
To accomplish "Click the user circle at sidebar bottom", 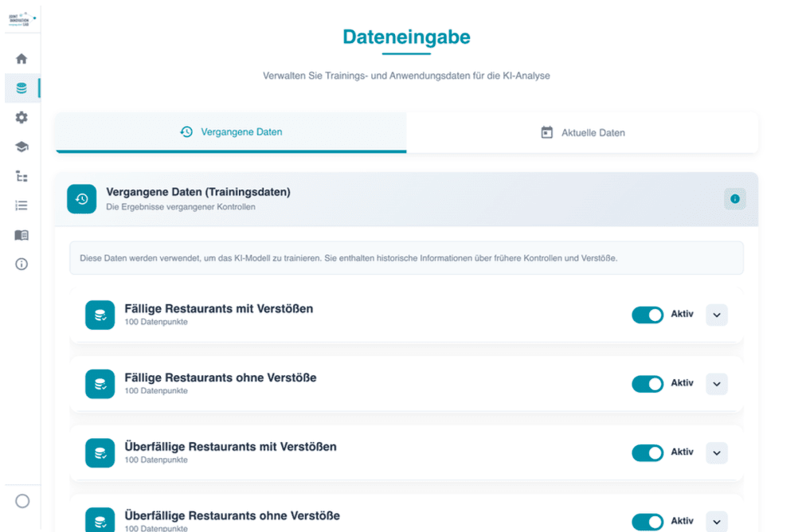I will click(x=22, y=501).
